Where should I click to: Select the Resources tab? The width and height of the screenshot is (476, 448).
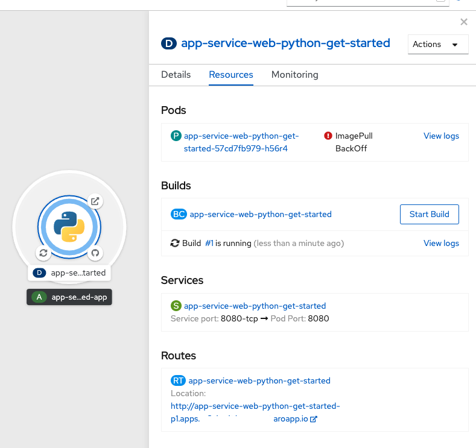pyautogui.click(x=231, y=75)
